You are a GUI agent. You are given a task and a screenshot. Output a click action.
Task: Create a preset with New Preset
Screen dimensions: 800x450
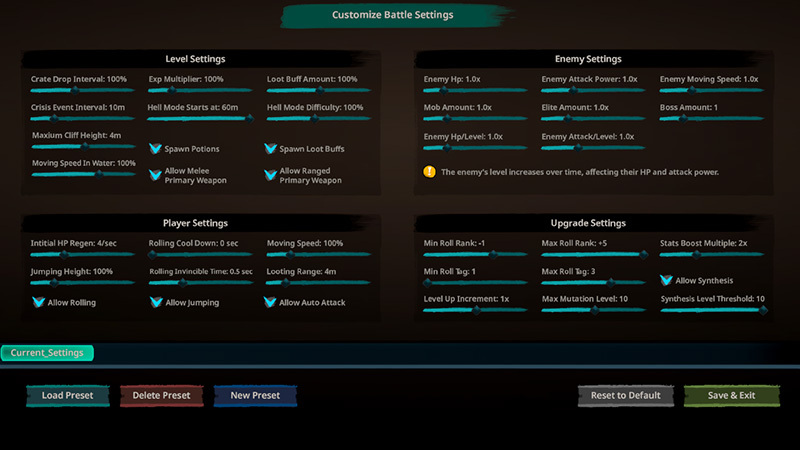point(255,395)
